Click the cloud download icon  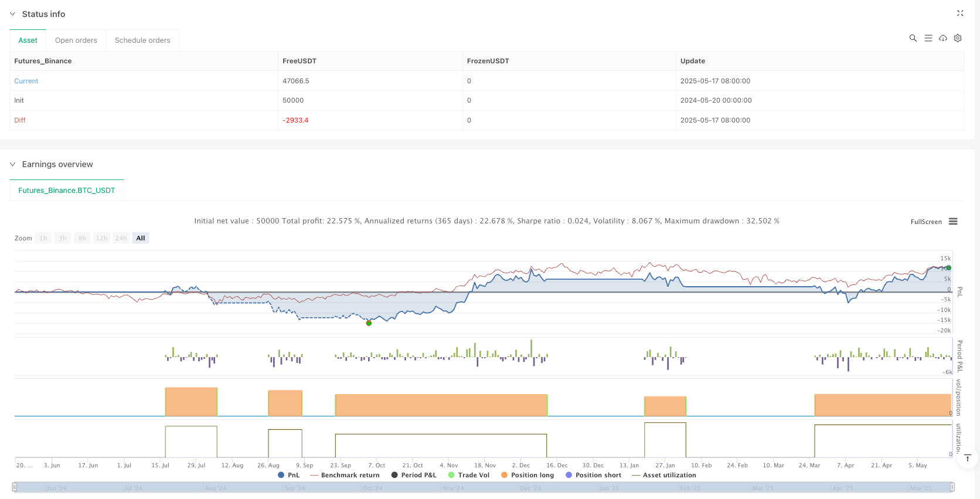pyautogui.click(x=942, y=38)
